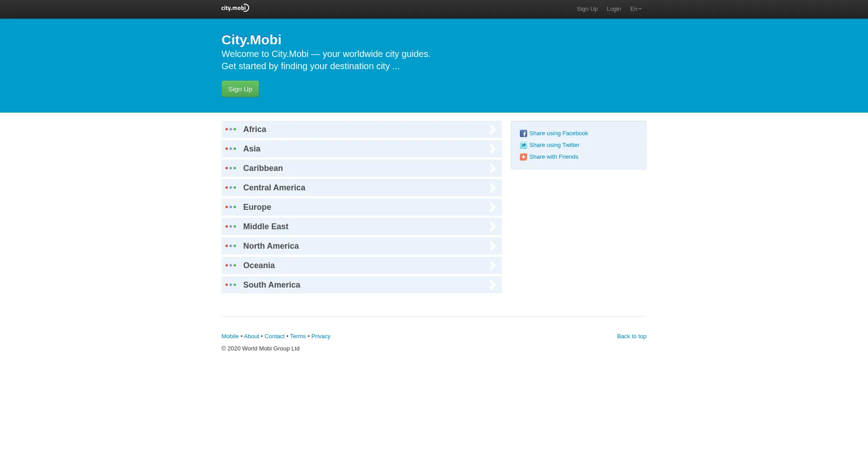Select the Middle East region label

click(266, 227)
